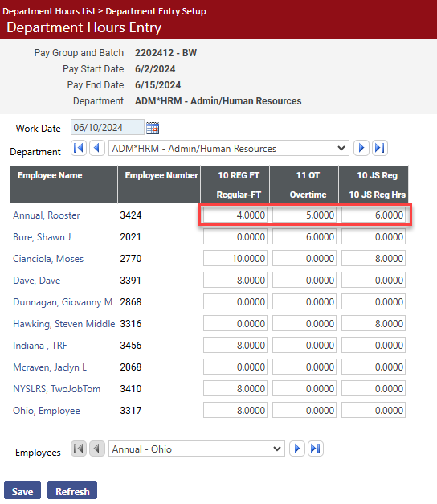Go to previous department arrow icon

[97, 148]
